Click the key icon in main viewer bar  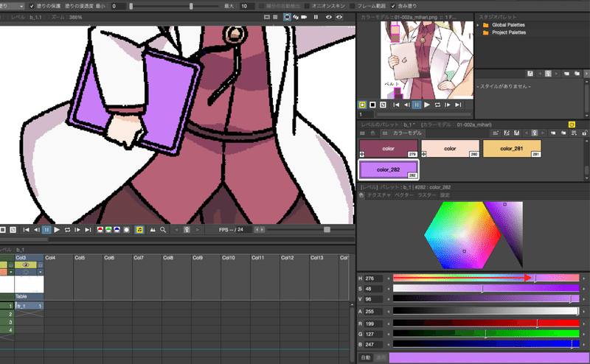point(187,230)
